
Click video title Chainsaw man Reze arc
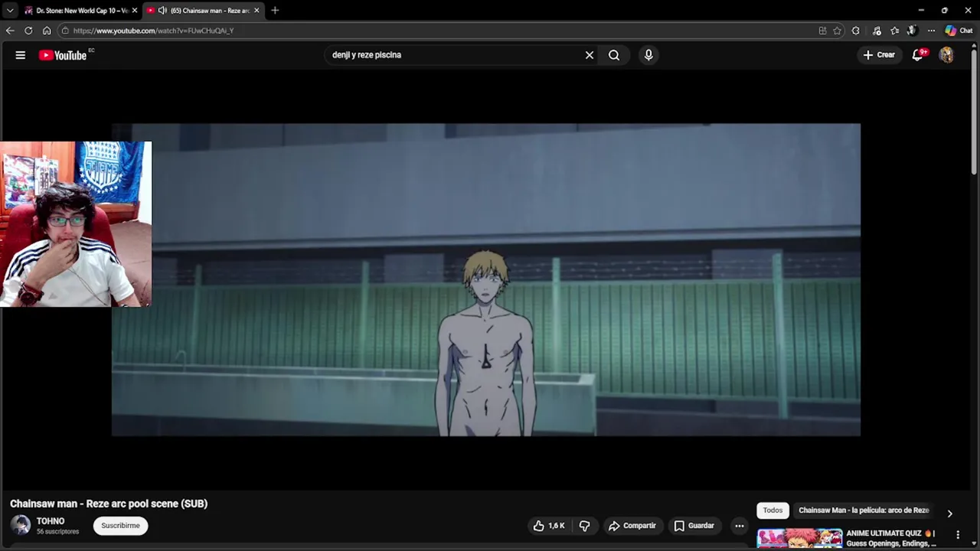[x=109, y=504]
